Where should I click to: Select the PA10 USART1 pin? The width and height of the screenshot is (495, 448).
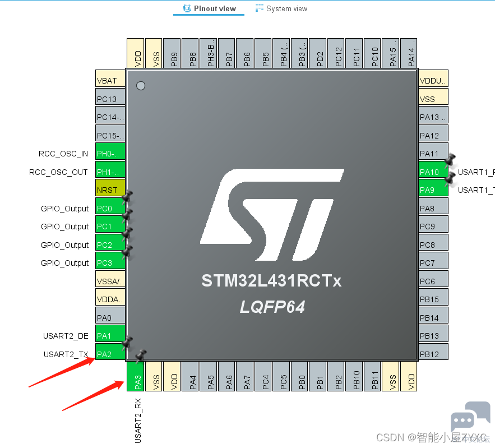(x=433, y=169)
